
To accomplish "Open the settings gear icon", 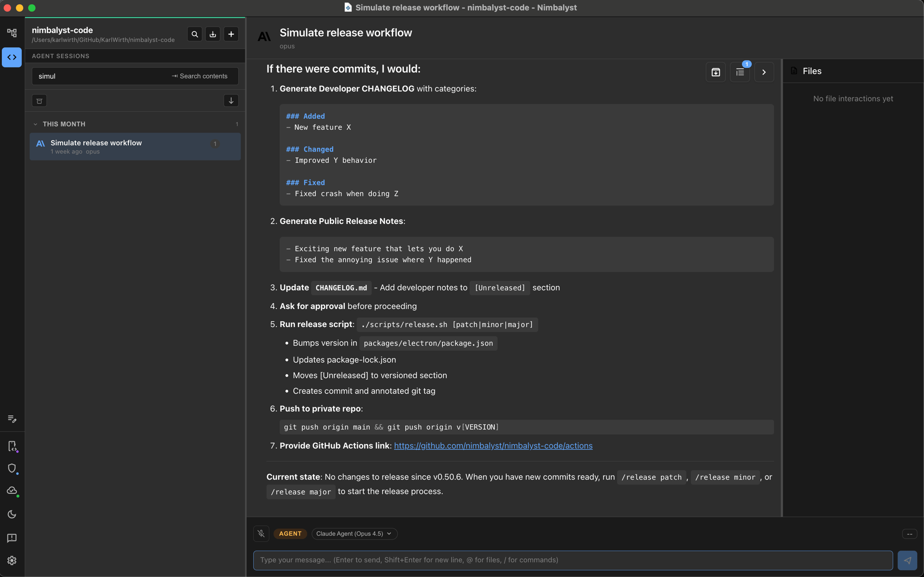I will [x=12, y=560].
